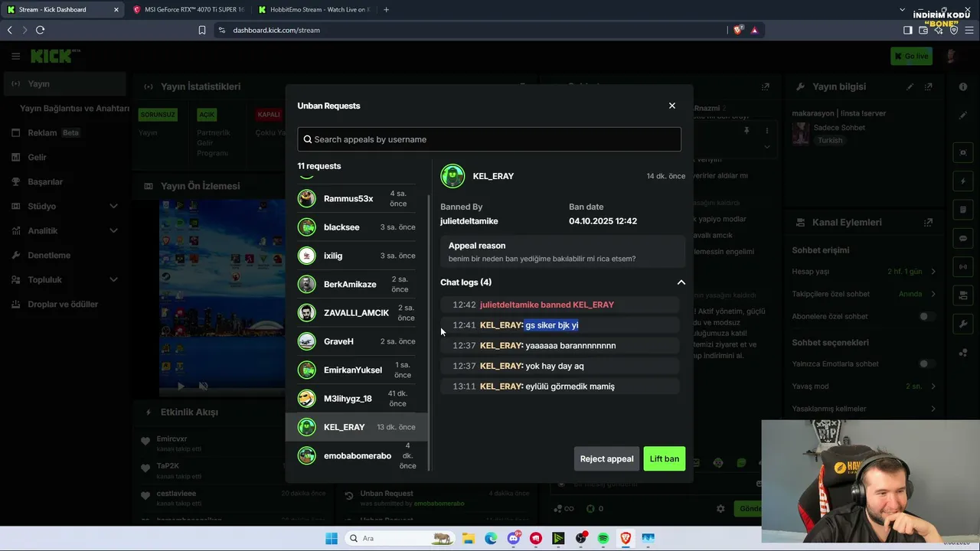This screenshot has height=551, width=980.
Task: Open a new browser tab
Action: point(386,10)
